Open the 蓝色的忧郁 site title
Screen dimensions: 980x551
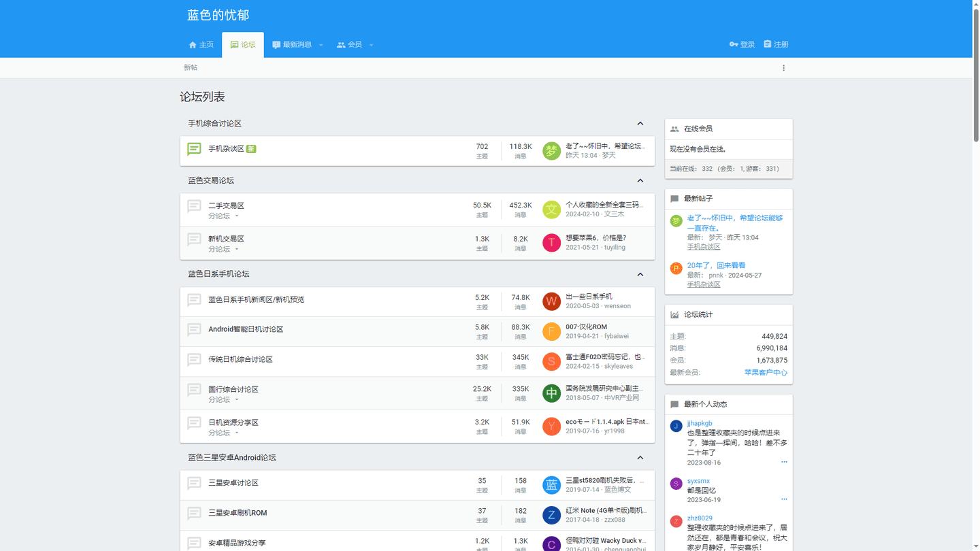point(218,16)
